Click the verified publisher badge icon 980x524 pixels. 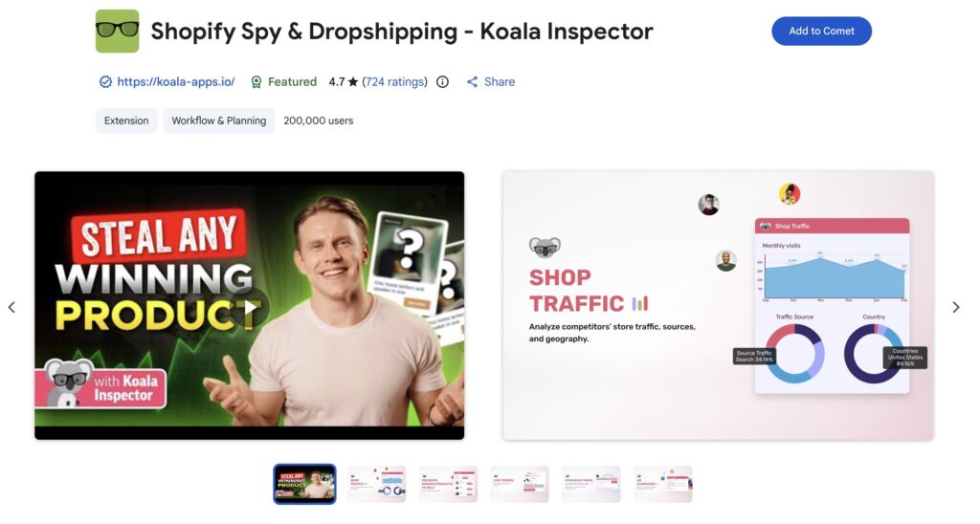[x=105, y=82]
